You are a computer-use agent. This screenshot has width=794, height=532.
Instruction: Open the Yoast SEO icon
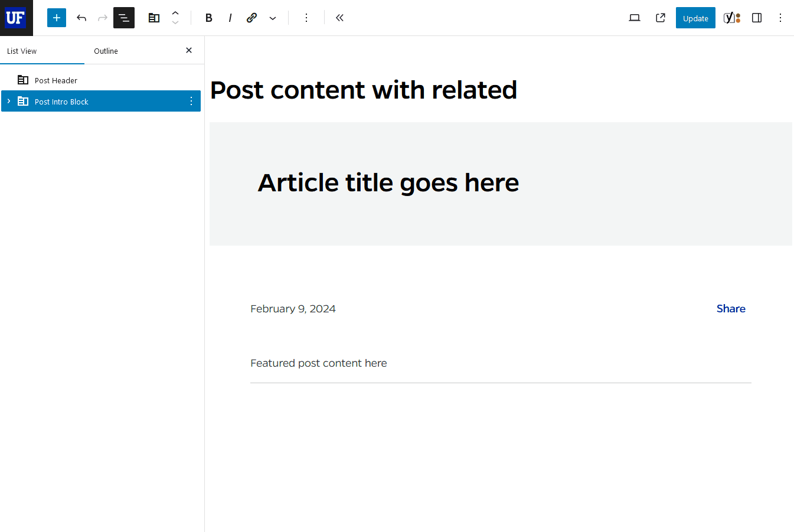tap(732, 18)
